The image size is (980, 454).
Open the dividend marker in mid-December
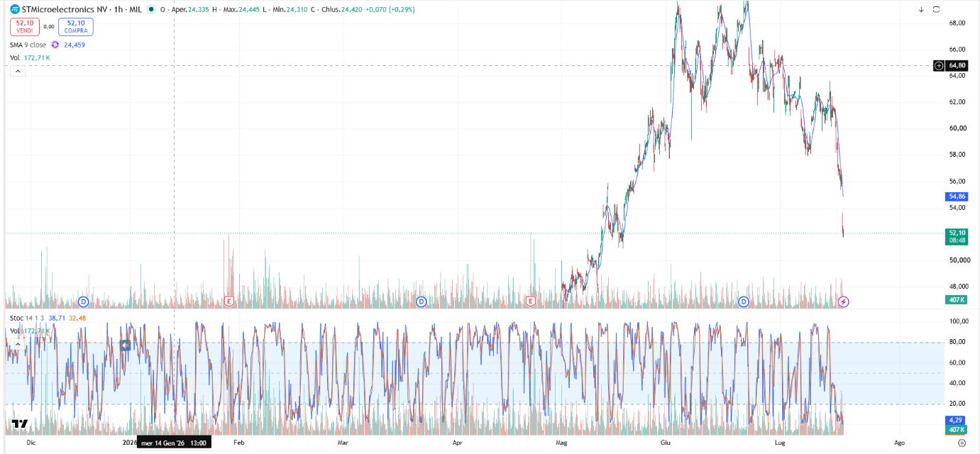83,301
